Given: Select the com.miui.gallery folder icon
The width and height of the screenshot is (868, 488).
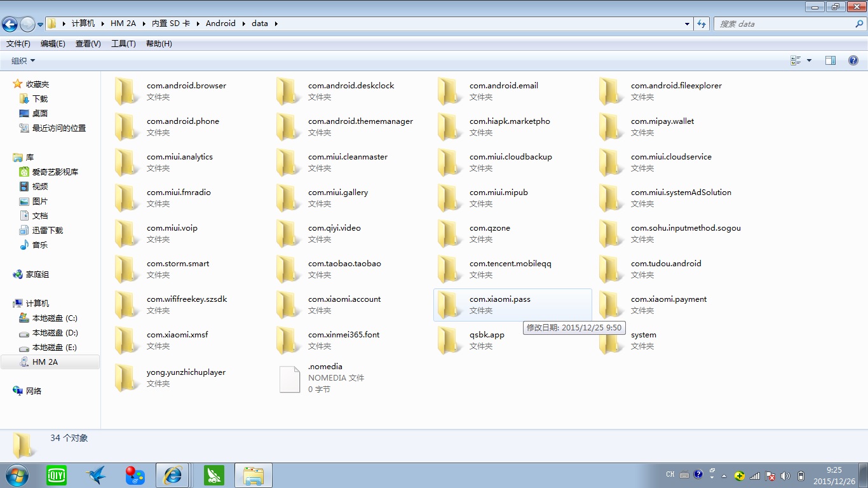Looking at the screenshot, I should [288, 198].
